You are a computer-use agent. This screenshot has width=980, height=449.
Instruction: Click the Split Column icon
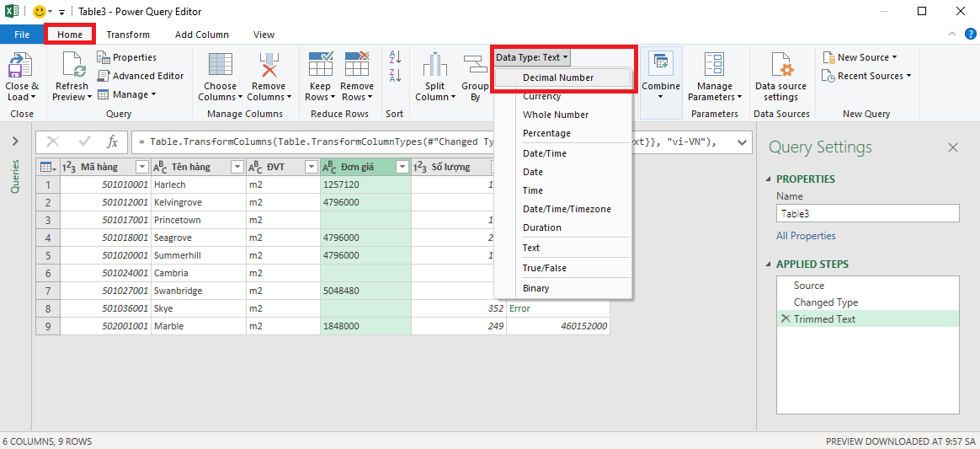(x=435, y=66)
